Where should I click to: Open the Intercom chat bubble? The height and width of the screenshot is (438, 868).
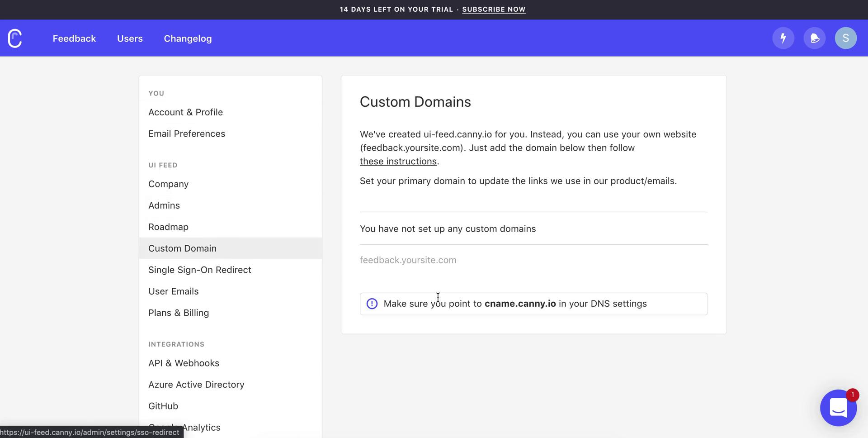pos(839,408)
